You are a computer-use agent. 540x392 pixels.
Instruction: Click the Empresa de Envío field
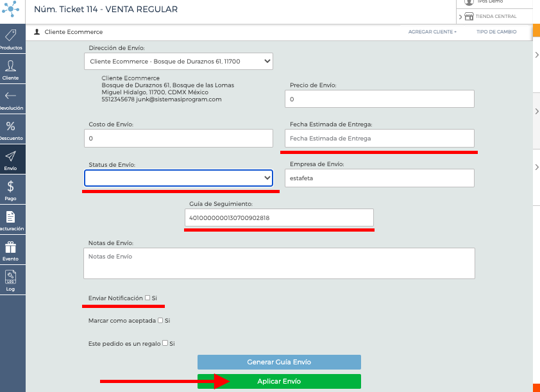pyautogui.click(x=380, y=178)
